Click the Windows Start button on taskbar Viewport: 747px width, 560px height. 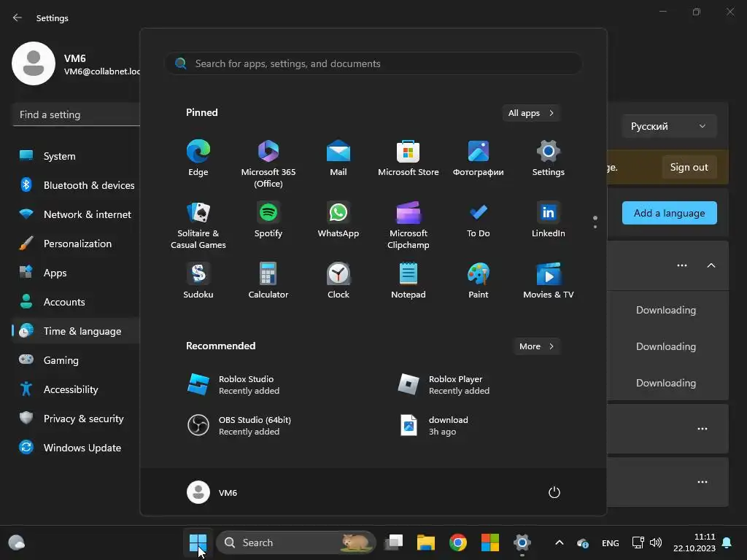(x=198, y=542)
